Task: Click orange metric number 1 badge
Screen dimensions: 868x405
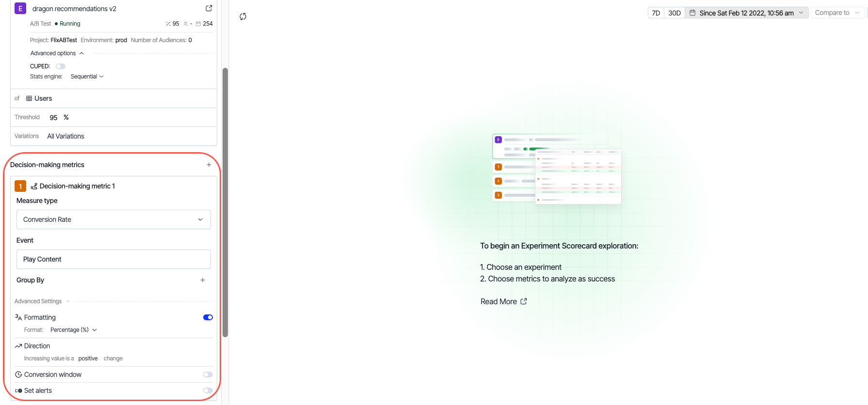Action: (20, 186)
